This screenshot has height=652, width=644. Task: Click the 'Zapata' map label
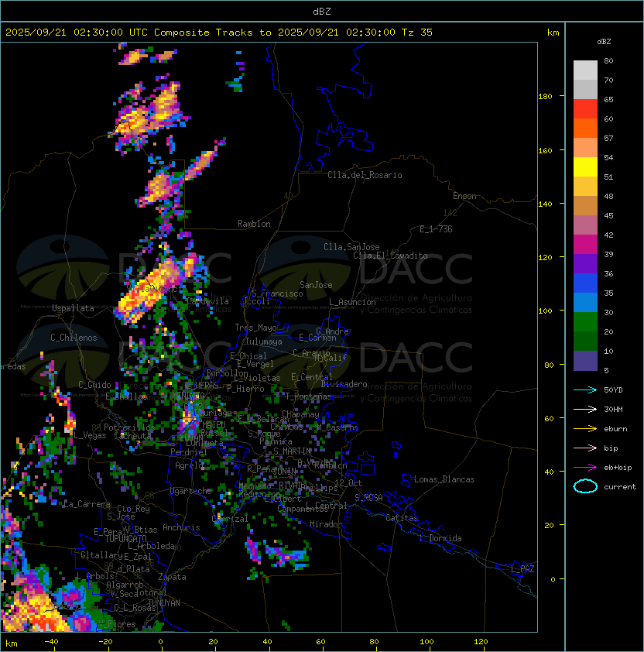[x=172, y=577]
